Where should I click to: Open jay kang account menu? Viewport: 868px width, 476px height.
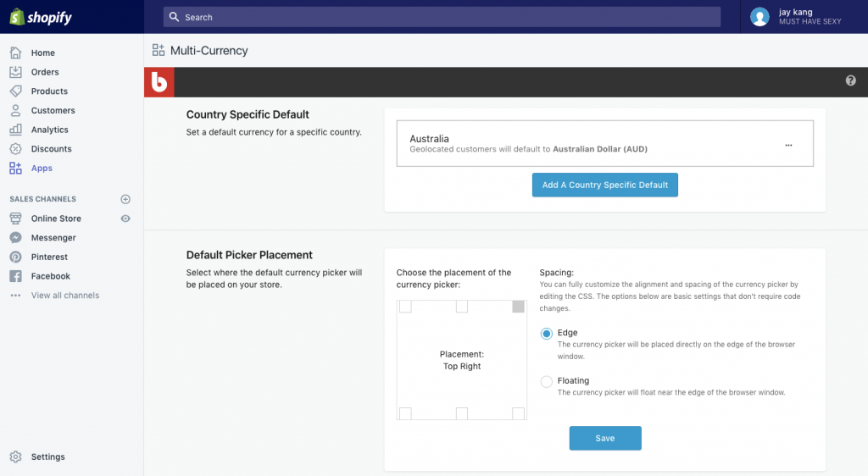coord(797,17)
